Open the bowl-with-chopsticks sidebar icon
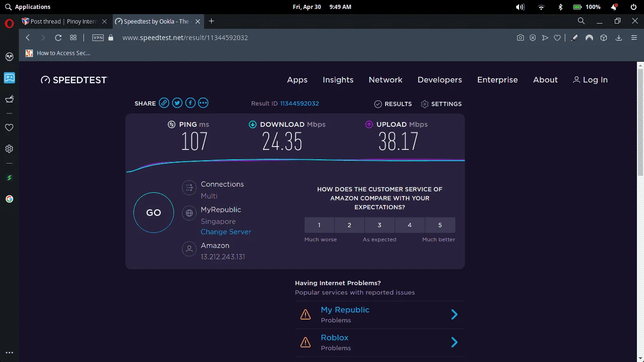 pos(9,99)
